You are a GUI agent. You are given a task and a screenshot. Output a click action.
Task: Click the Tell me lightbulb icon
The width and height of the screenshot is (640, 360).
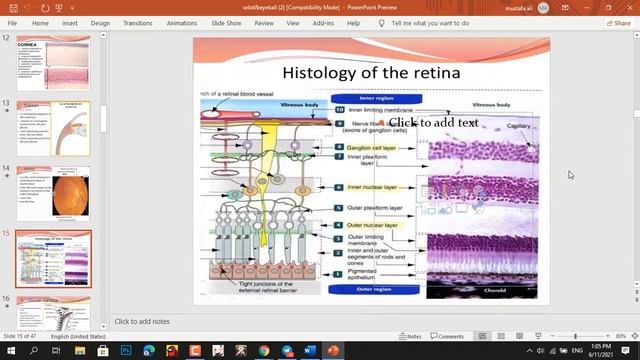point(381,24)
